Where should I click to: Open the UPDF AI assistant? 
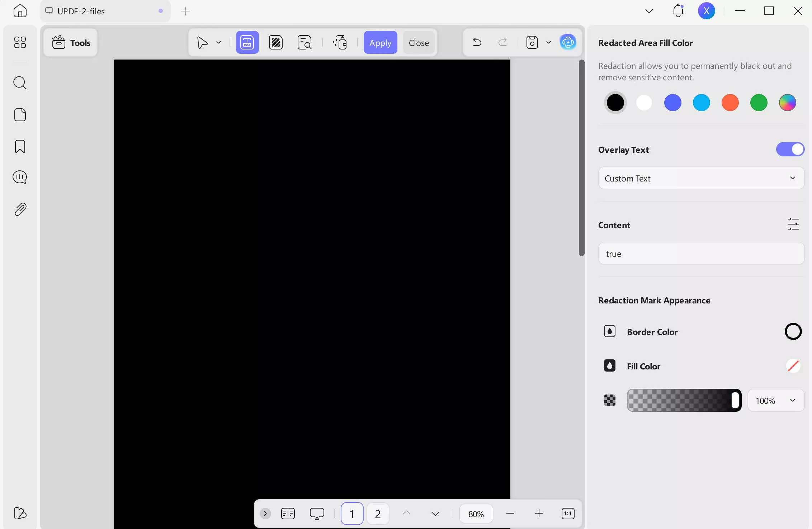[x=568, y=42]
